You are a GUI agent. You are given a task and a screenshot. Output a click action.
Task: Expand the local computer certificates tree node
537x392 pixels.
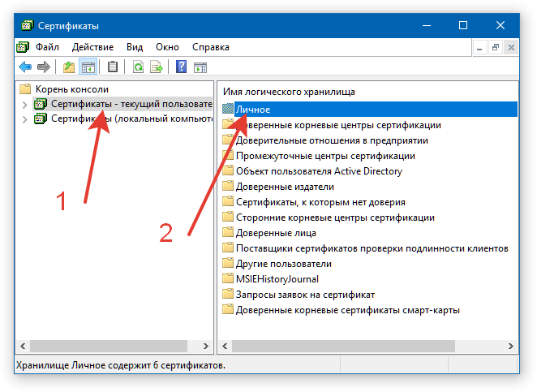pyautogui.click(x=24, y=119)
